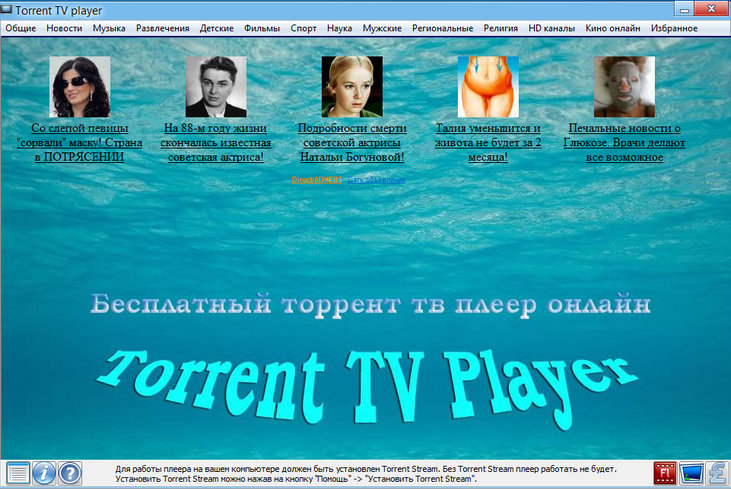Open link 'Талия уменьшится и живота не будет'

click(x=488, y=142)
